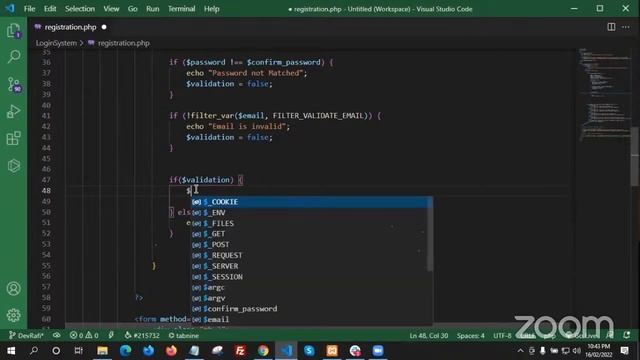The height and width of the screenshot is (360, 640).
Task: Click Spaces: 4 indentation setting
Action: click(x=471, y=336)
